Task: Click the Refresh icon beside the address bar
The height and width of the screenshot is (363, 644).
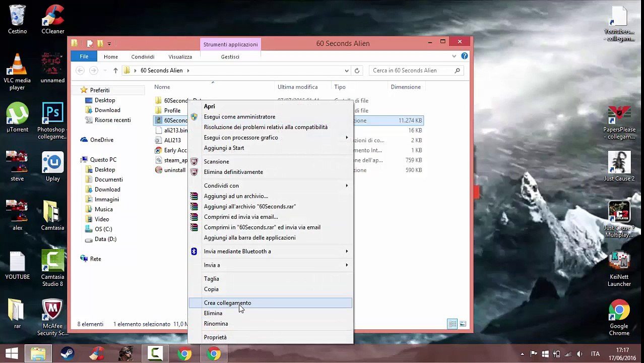Action: pyautogui.click(x=357, y=71)
